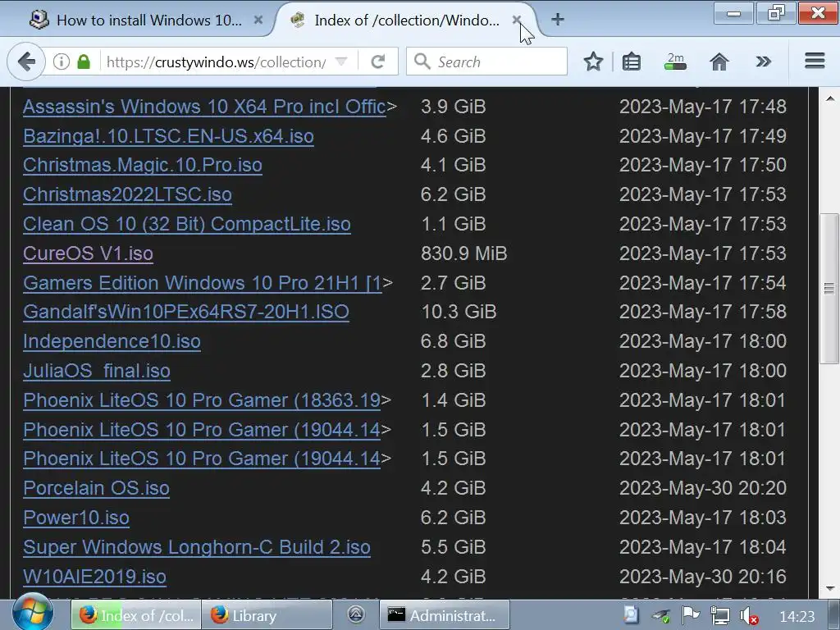Open a new tab with plus button

[x=558, y=20]
